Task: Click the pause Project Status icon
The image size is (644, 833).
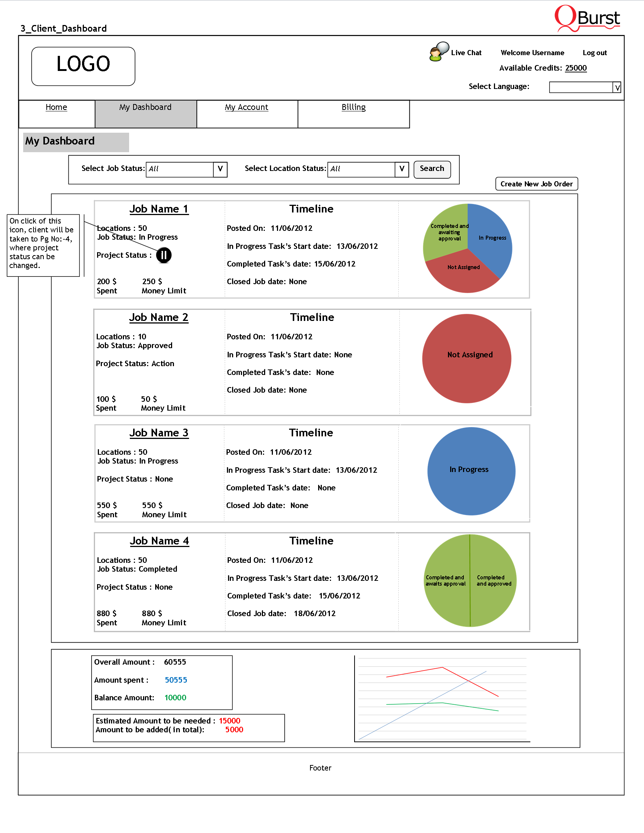Action: (164, 255)
